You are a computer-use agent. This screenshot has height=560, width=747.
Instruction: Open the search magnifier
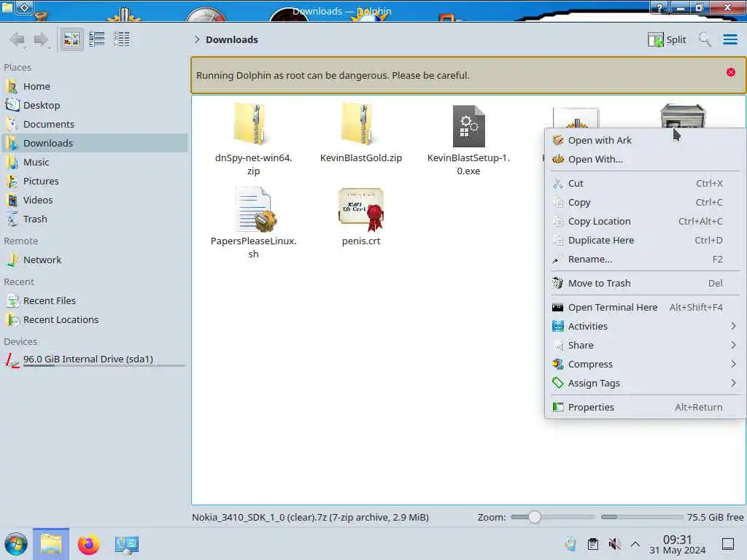705,39
